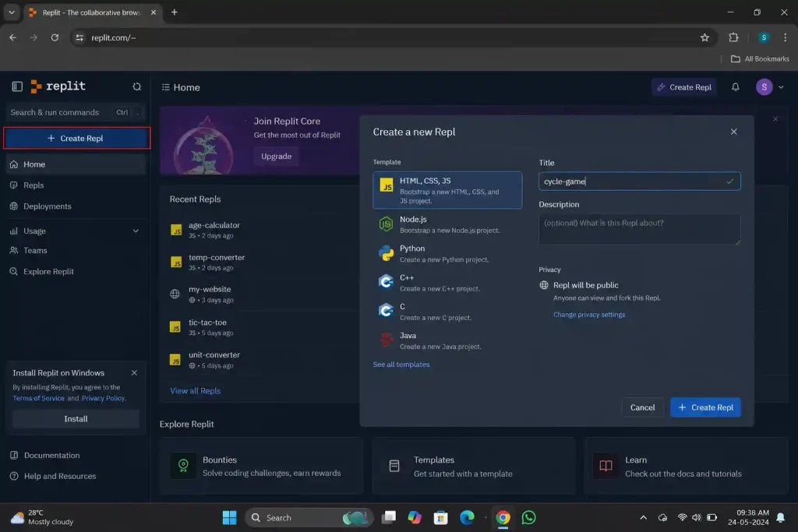Select the Python template
This screenshot has width=798, height=532.
pyautogui.click(x=447, y=253)
